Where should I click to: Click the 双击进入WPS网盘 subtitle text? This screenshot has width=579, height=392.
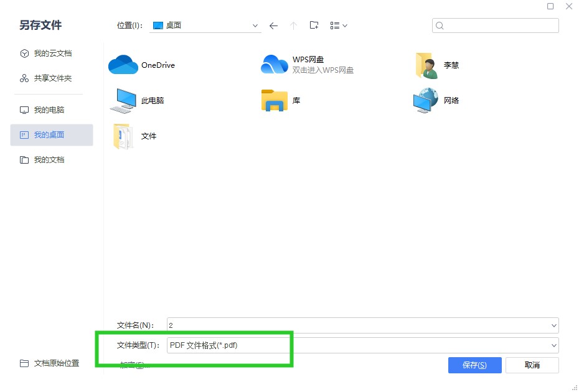pyautogui.click(x=323, y=70)
